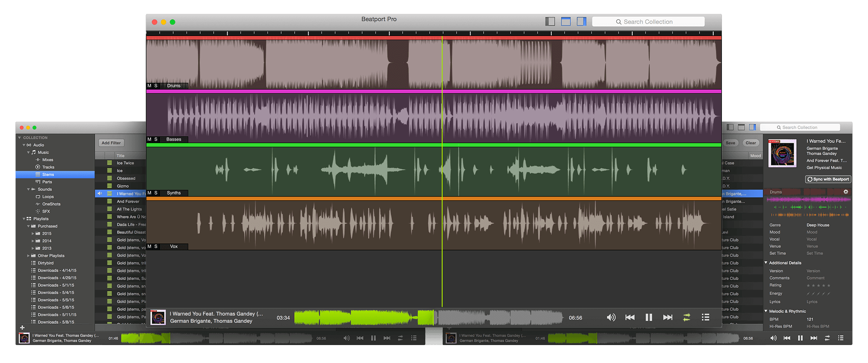Collapse the Melodic & Rhythmic section

(766, 311)
